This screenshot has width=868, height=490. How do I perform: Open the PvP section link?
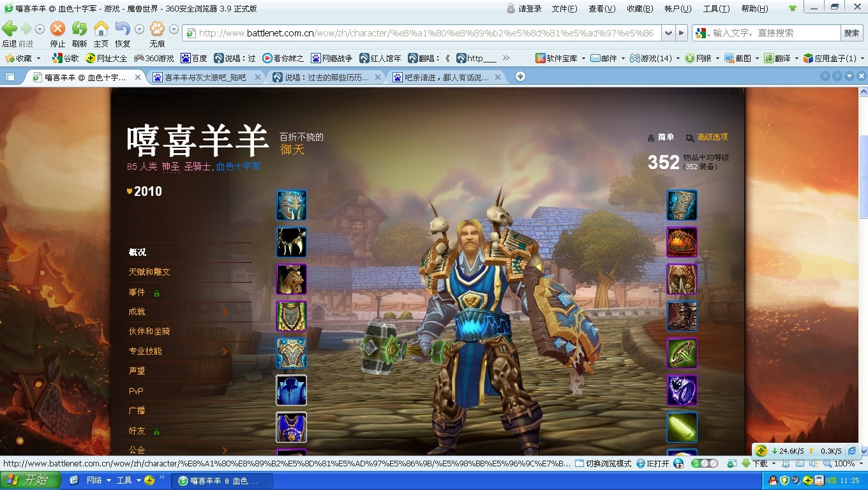136,391
